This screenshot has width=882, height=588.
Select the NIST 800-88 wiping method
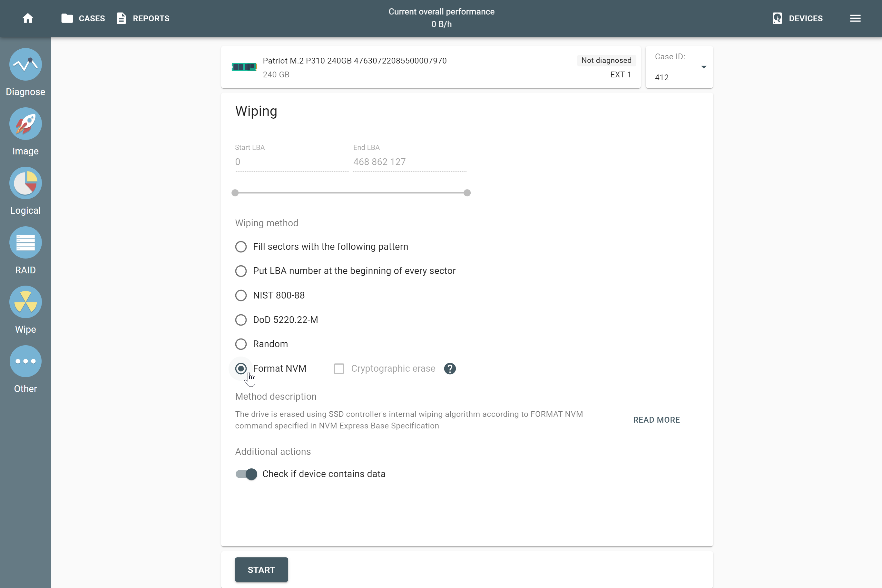click(241, 296)
